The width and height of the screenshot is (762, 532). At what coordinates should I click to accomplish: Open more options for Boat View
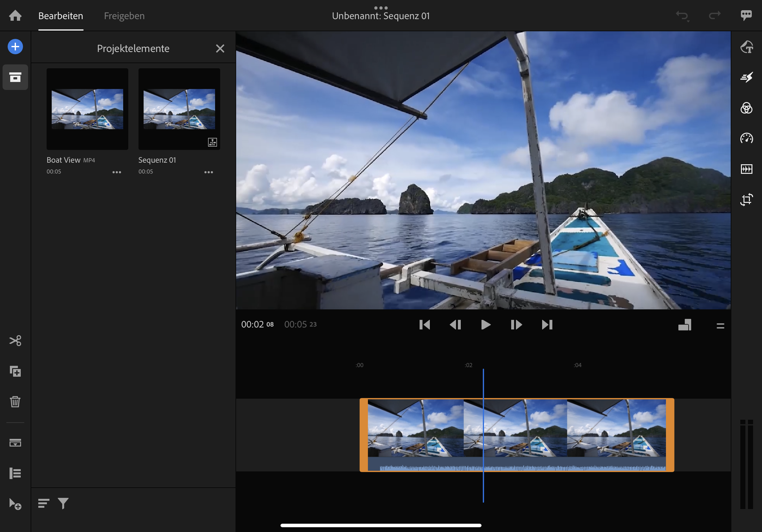tap(116, 172)
